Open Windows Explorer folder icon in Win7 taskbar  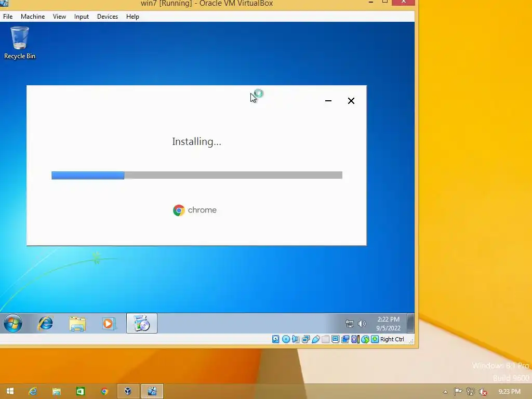point(77,323)
